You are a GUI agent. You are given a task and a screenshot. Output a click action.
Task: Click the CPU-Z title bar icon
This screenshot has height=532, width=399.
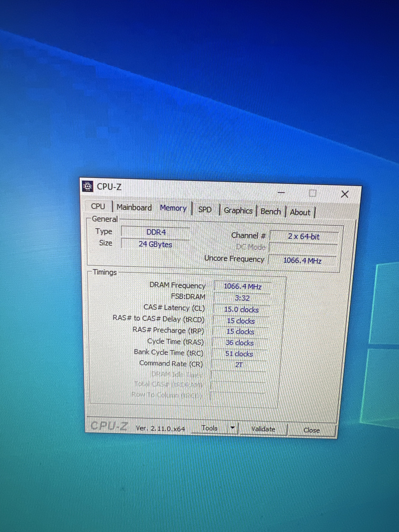tap(87, 186)
